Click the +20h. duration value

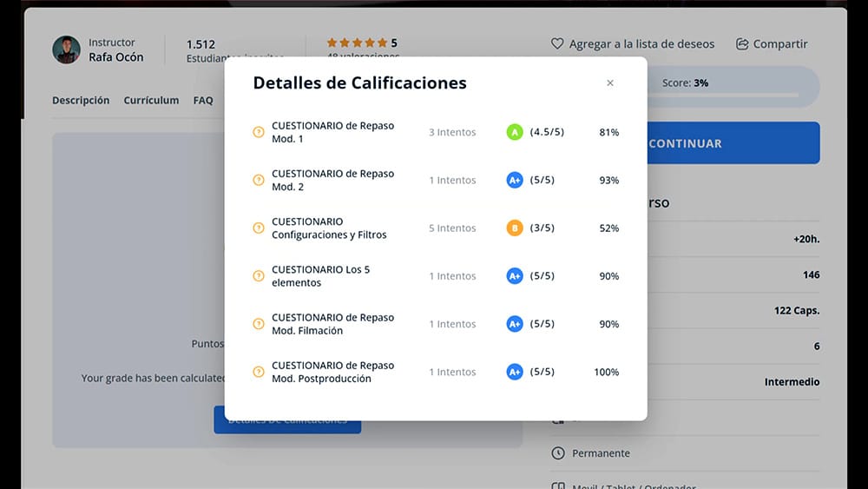pyautogui.click(x=806, y=239)
